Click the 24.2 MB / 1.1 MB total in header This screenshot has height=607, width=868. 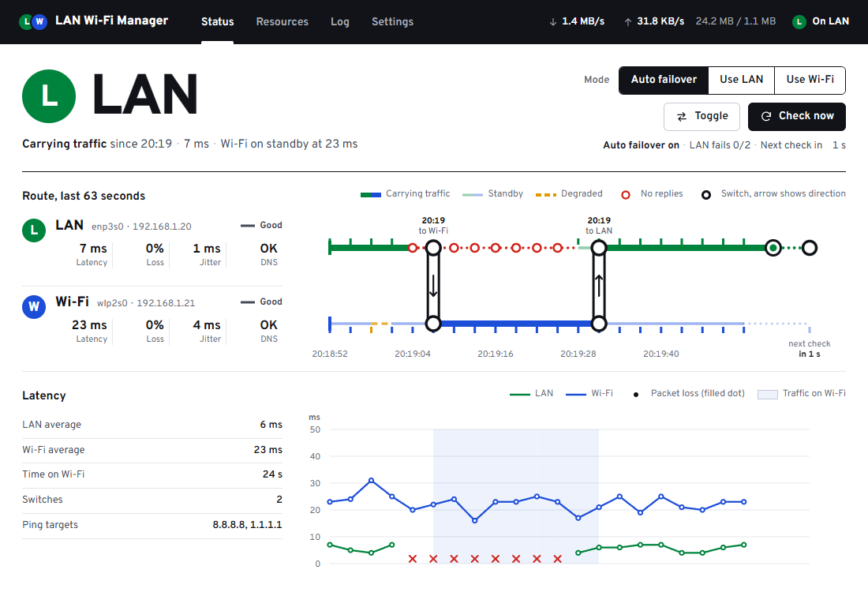pos(735,21)
